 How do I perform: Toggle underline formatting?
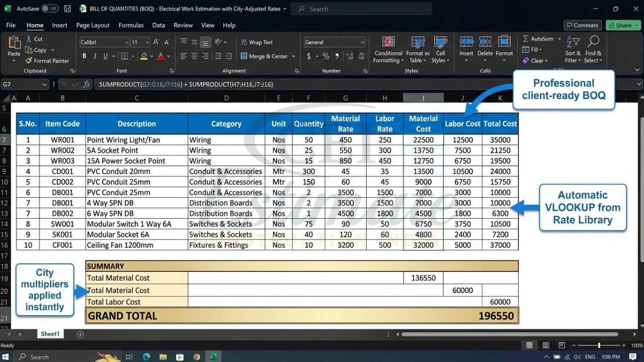(x=106, y=56)
